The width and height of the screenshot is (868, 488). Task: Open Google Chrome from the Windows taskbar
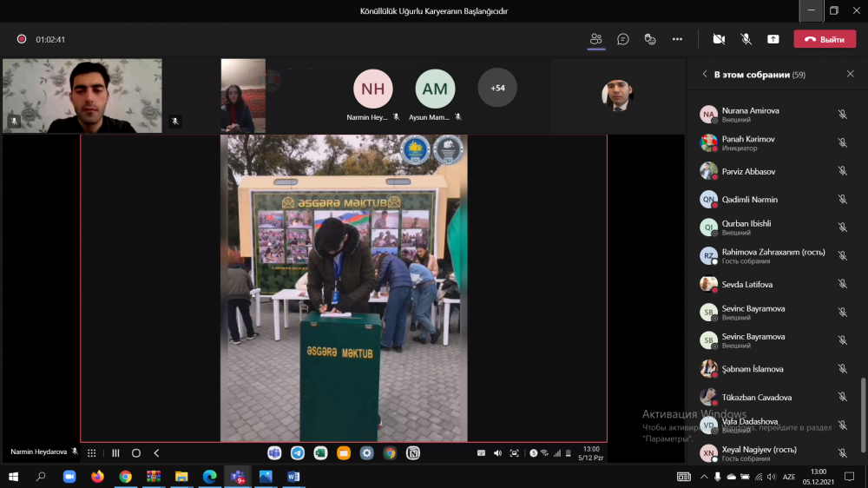click(126, 477)
